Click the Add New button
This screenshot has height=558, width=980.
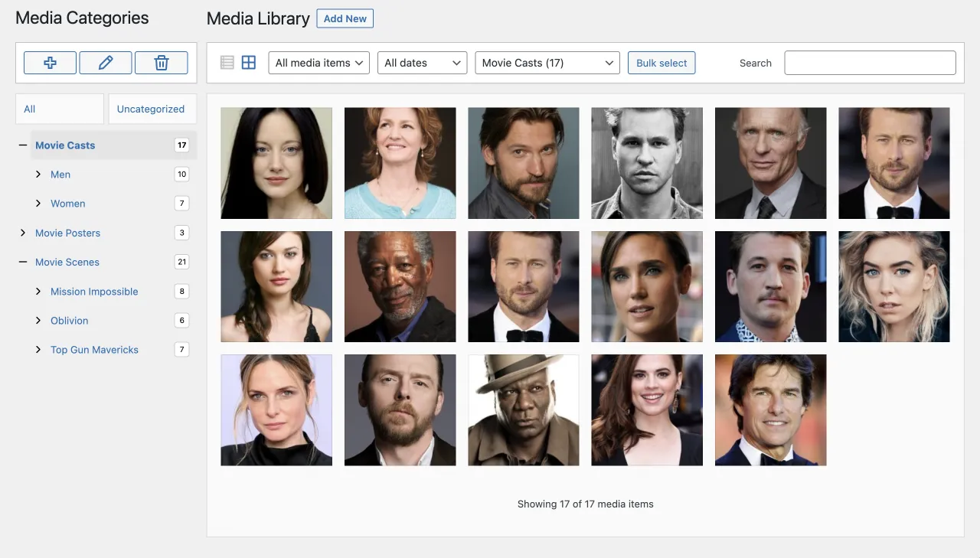345,18
